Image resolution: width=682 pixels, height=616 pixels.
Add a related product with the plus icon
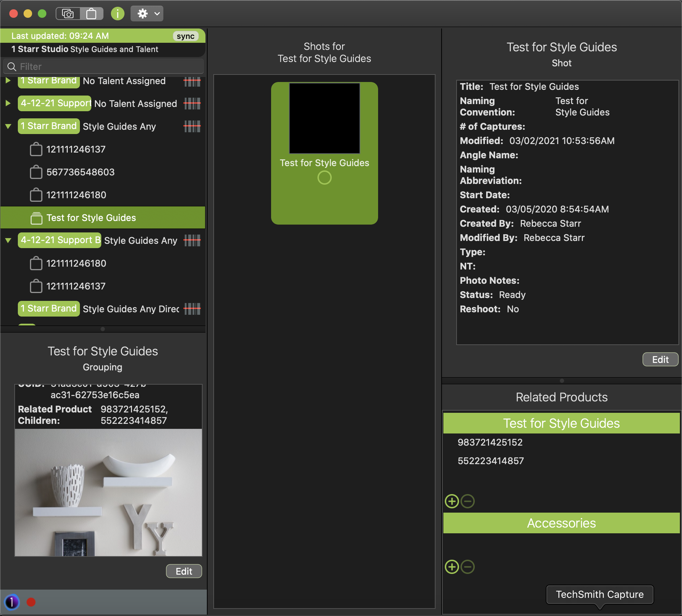pyautogui.click(x=452, y=501)
